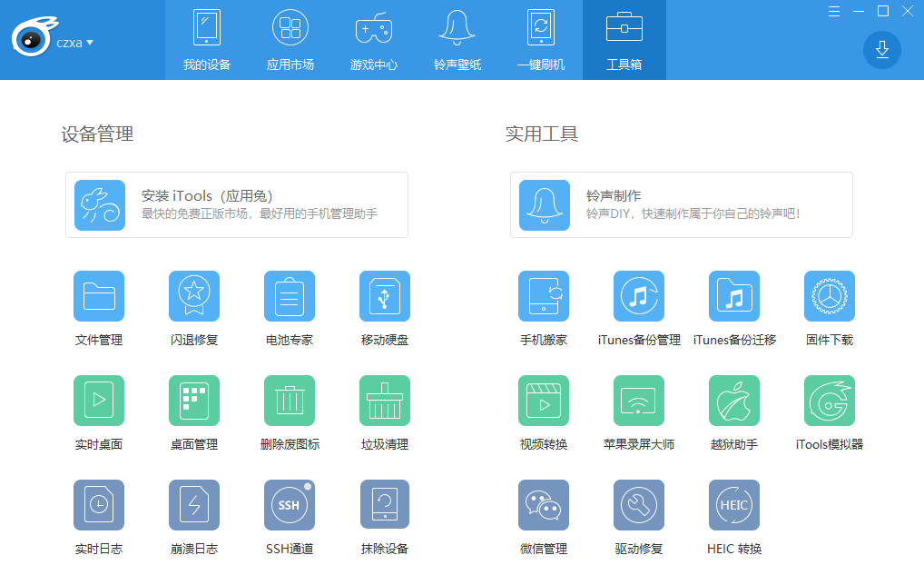Launch the 删除废图标 remove dead icons tool
This screenshot has width=924, height=575.
[x=290, y=401]
